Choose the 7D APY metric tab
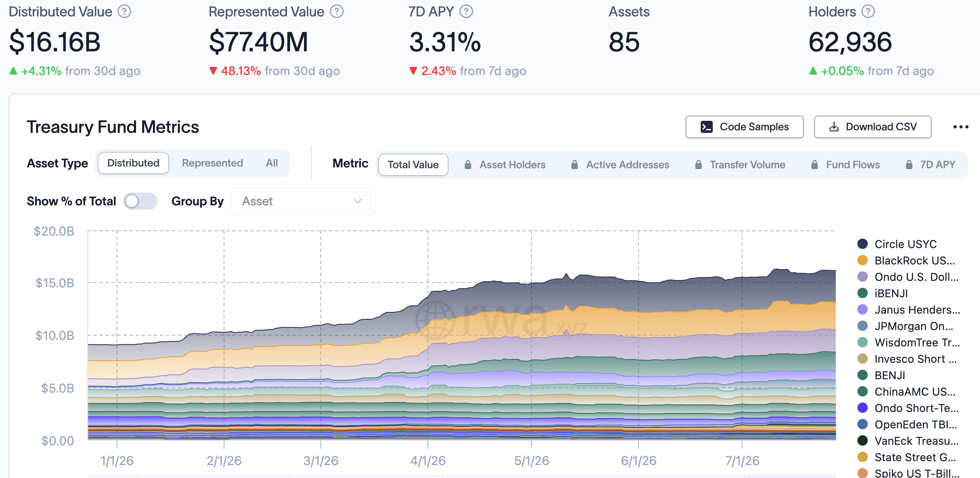The image size is (980, 478). pyautogui.click(x=930, y=165)
